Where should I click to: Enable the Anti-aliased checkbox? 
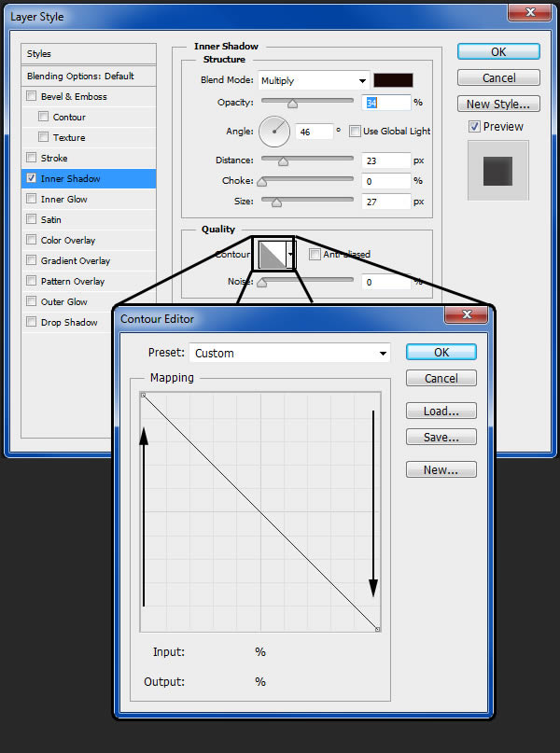315,254
